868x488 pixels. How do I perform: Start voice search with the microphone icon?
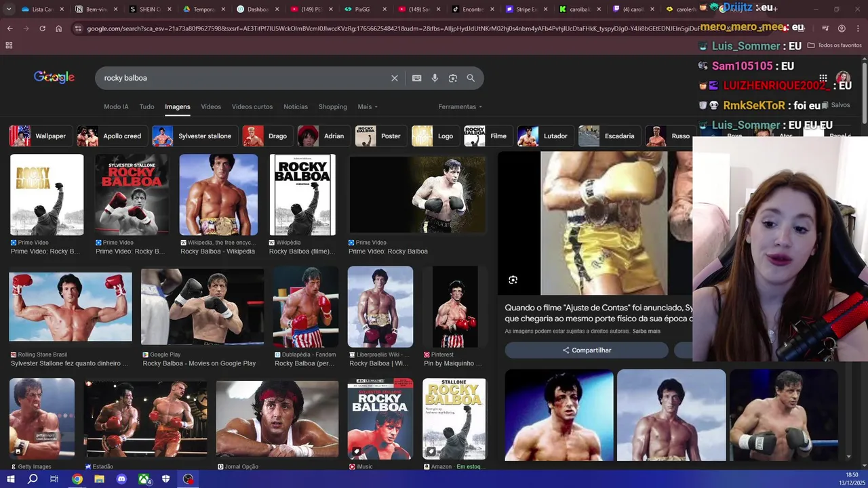tap(435, 78)
